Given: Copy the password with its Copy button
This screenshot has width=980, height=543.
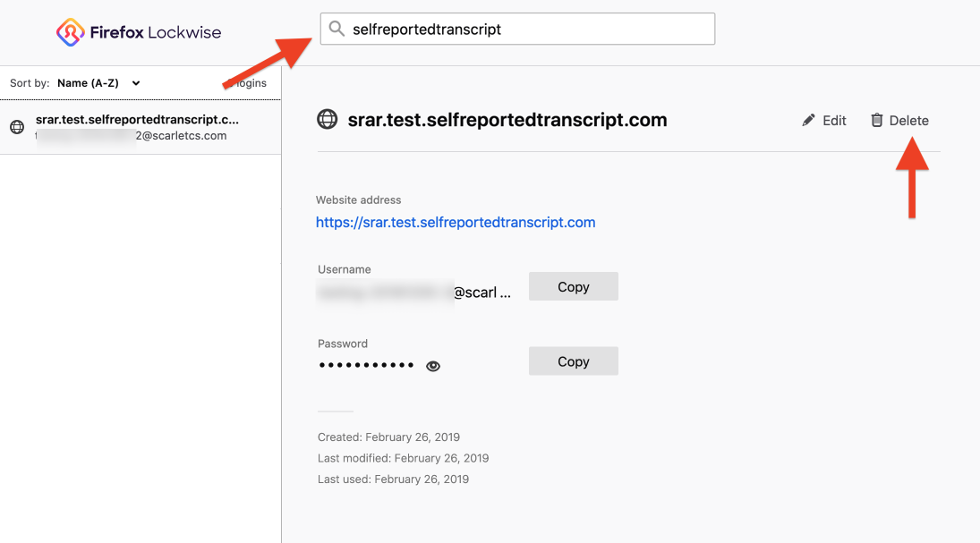Looking at the screenshot, I should coord(573,361).
